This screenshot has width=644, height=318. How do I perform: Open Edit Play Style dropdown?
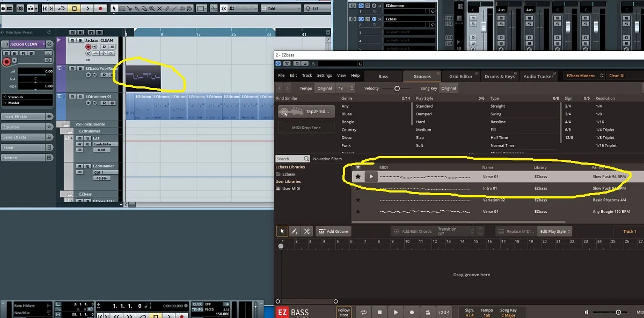pos(555,231)
